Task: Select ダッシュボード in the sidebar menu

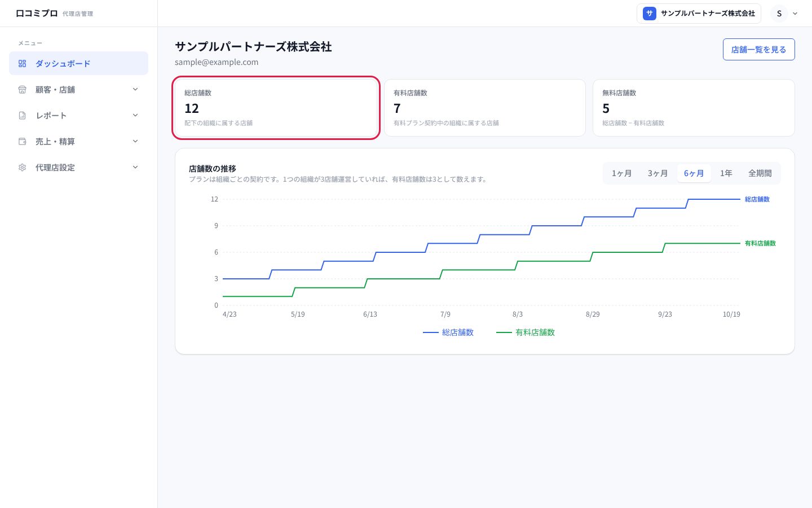Action: click(78, 63)
